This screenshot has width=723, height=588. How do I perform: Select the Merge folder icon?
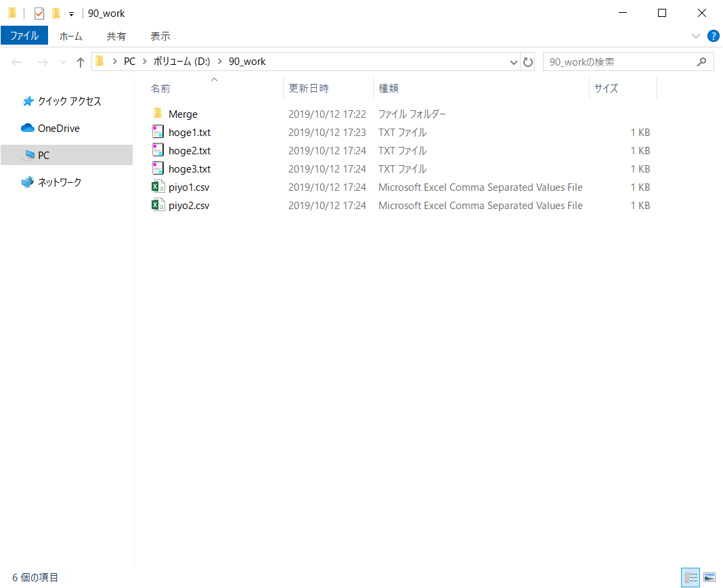click(158, 114)
